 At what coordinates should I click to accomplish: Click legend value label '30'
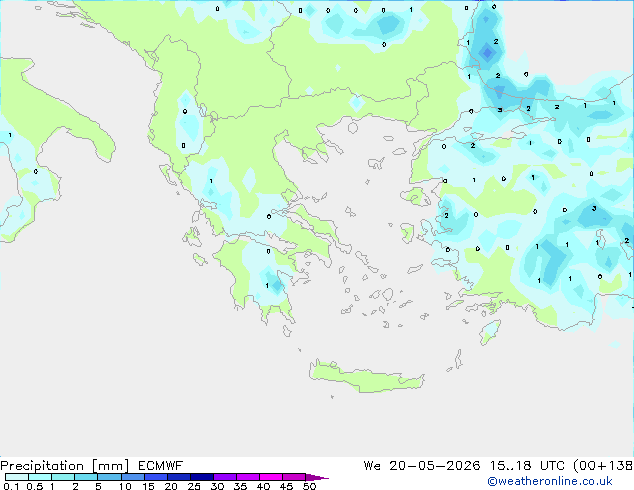[217, 486]
